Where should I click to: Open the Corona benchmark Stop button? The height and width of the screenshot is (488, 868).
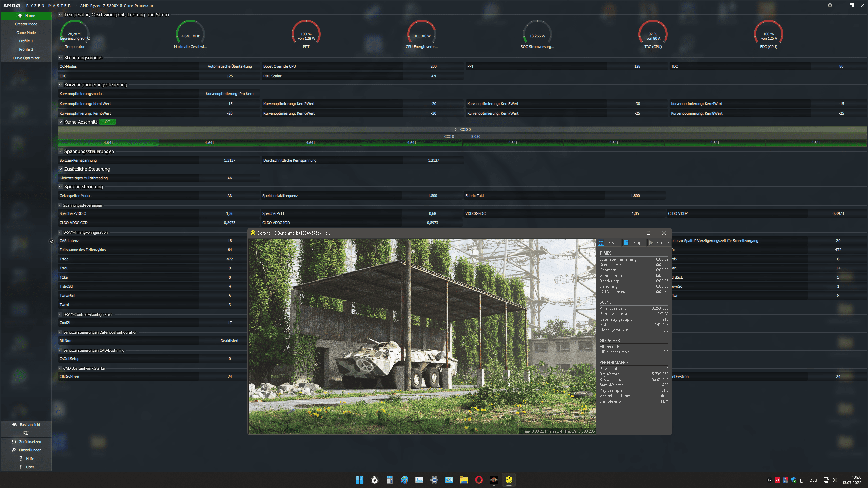tap(633, 243)
